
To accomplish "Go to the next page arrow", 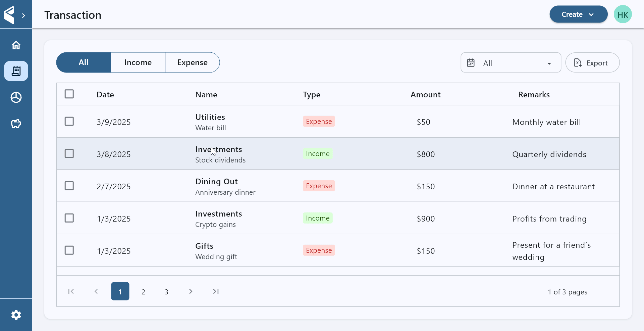I will click(191, 291).
